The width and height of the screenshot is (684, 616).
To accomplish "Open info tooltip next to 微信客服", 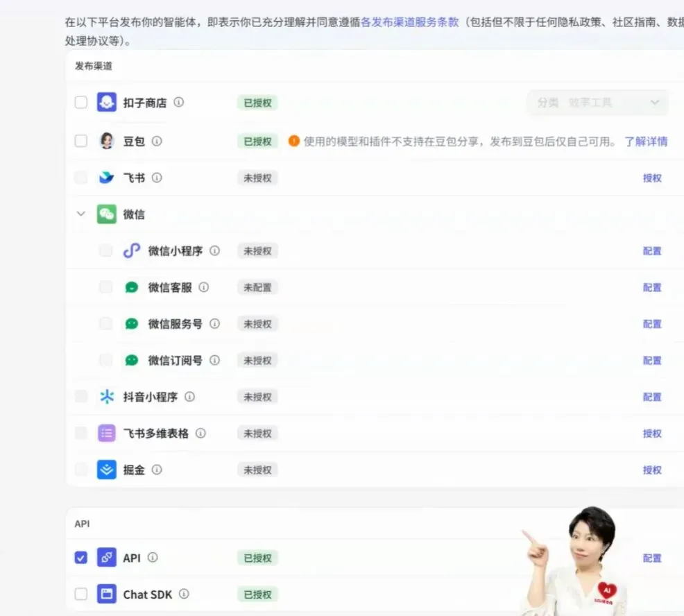I will (204, 287).
